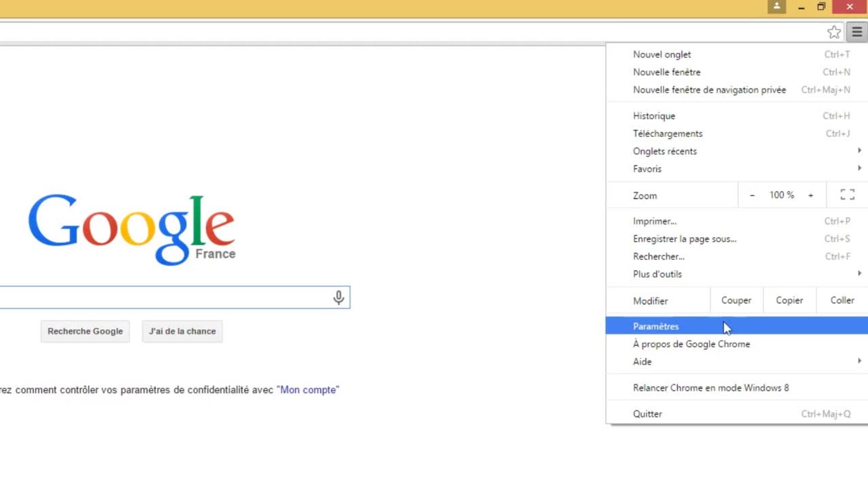
Task: Open Paramètres from the menu
Action: click(656, 326)
